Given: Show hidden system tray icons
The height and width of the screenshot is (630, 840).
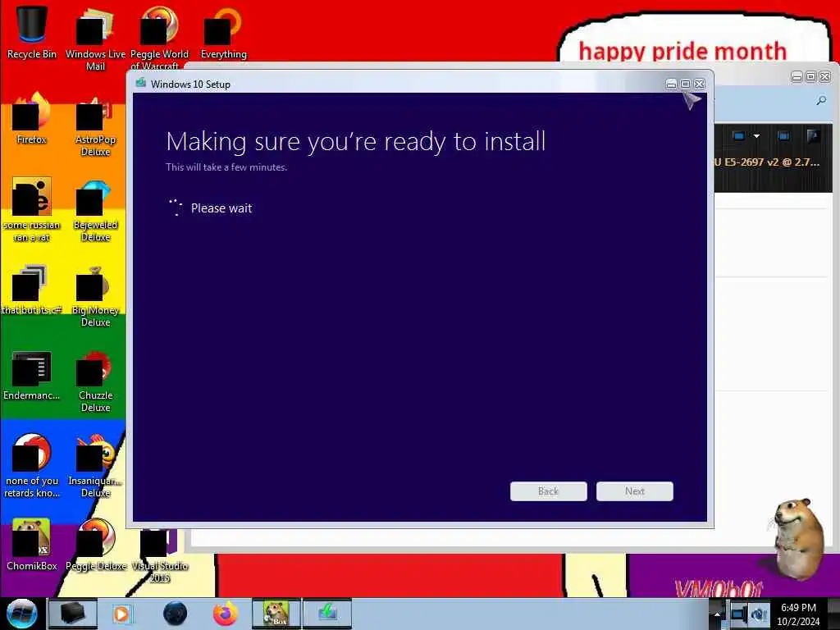Looking at the screenshot, I should [x=717, y=614].
